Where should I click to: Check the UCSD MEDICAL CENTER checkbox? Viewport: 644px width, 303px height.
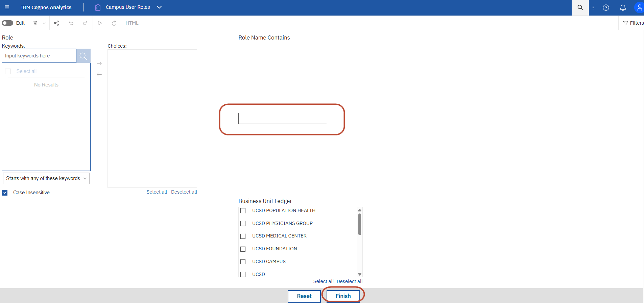[243, 236]
